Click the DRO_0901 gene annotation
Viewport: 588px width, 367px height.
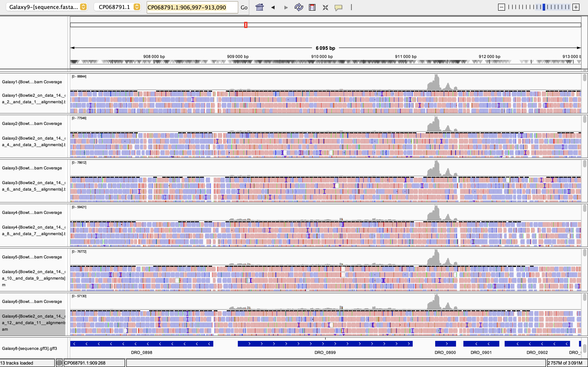coord(481,344)
